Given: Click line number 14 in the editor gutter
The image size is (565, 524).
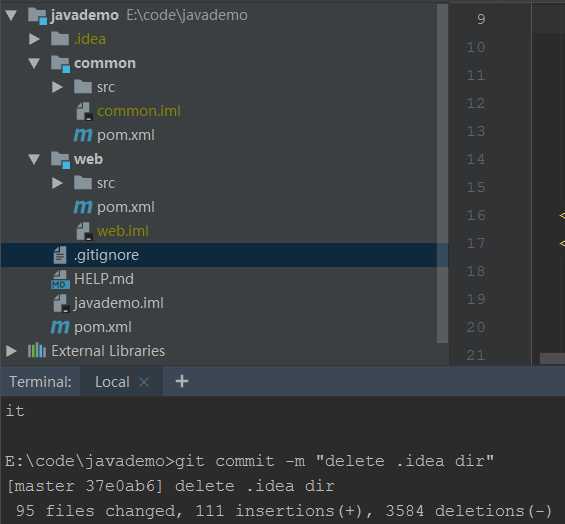Looking at the screenshot, I should [x=476, y=159].
